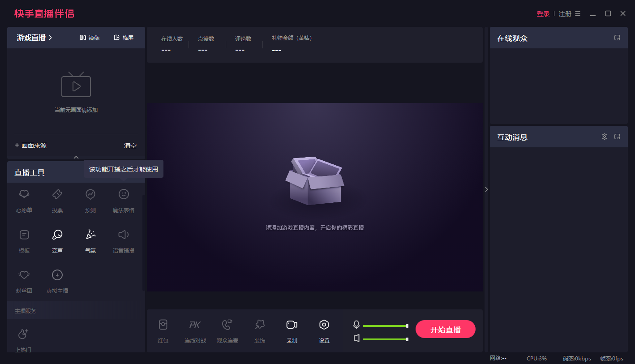Pop out the 在线观众 panel
The height and width of the screenshot is (364, 635).
[617, 38]
